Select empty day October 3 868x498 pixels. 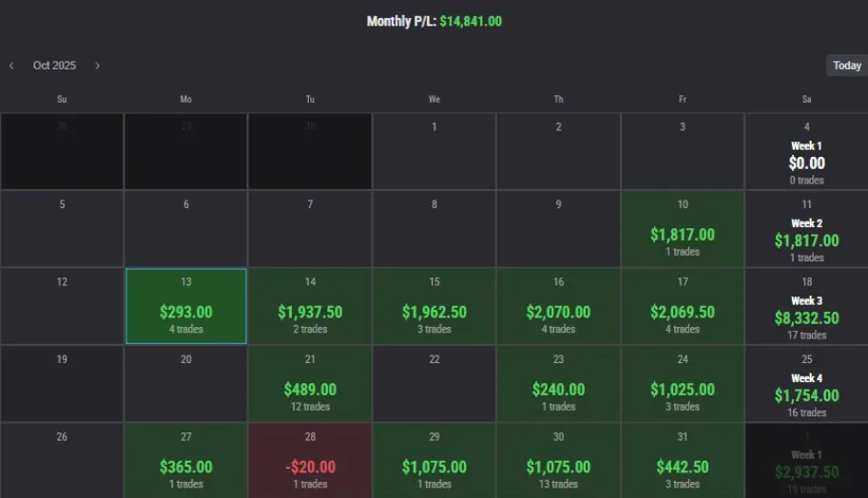(x=683, y=151)
